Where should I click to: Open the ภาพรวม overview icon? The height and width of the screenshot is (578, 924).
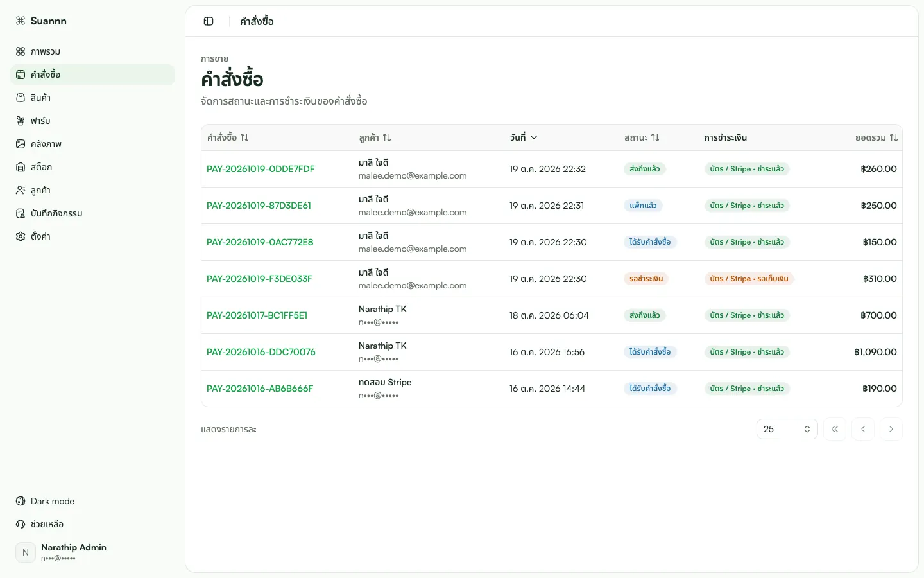[x=21, y=51]
